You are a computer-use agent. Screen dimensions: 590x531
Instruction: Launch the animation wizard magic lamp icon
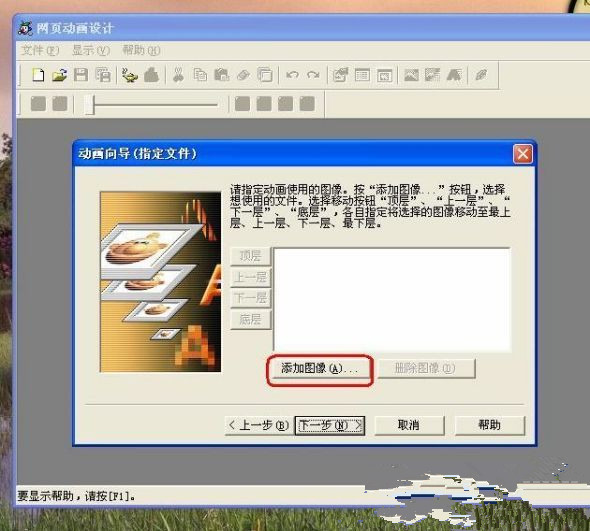(x=130, y=75)
